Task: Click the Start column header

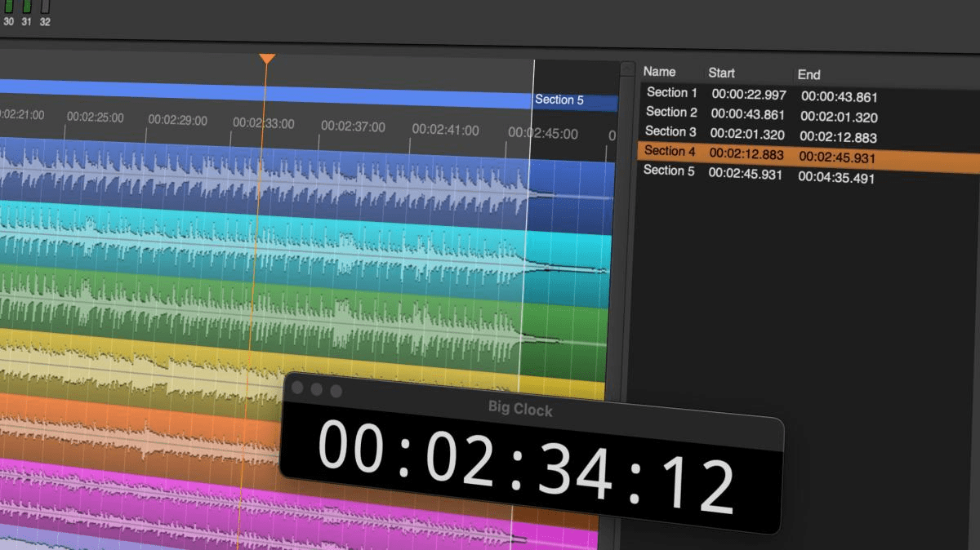Action: click(722, 73)
